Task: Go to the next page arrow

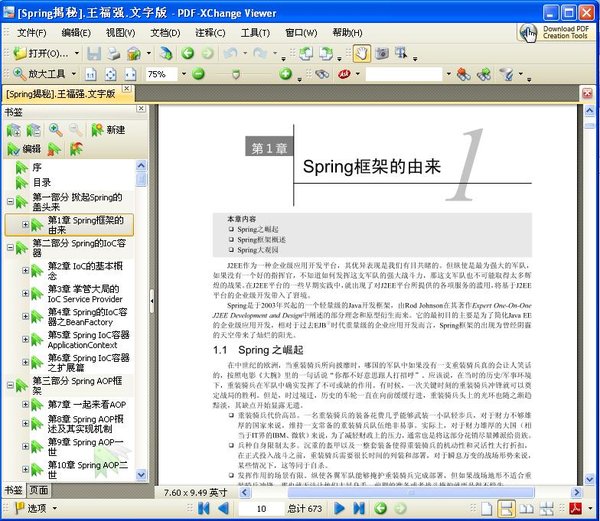Action: [x=340, y=508]
